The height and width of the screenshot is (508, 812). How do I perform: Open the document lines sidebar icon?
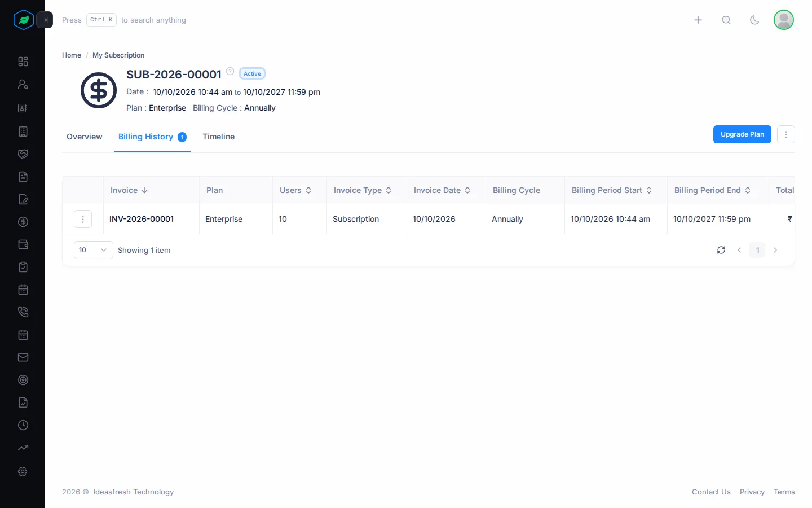click(x=23, y=177)
